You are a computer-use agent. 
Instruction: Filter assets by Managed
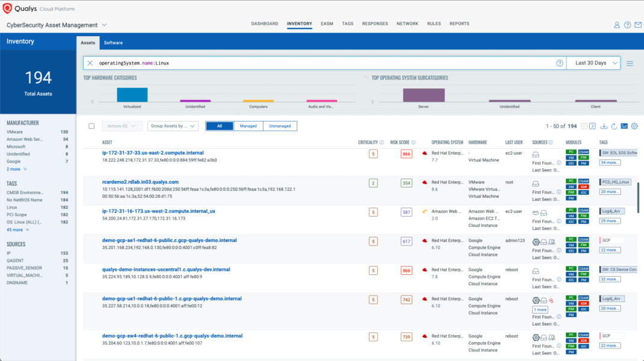[249, 126]
